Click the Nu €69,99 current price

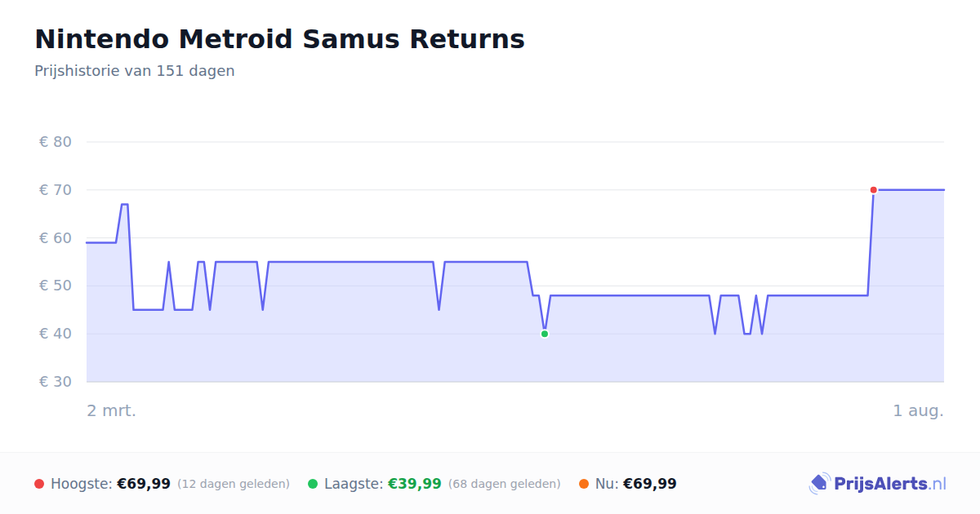tap(650, 484)
